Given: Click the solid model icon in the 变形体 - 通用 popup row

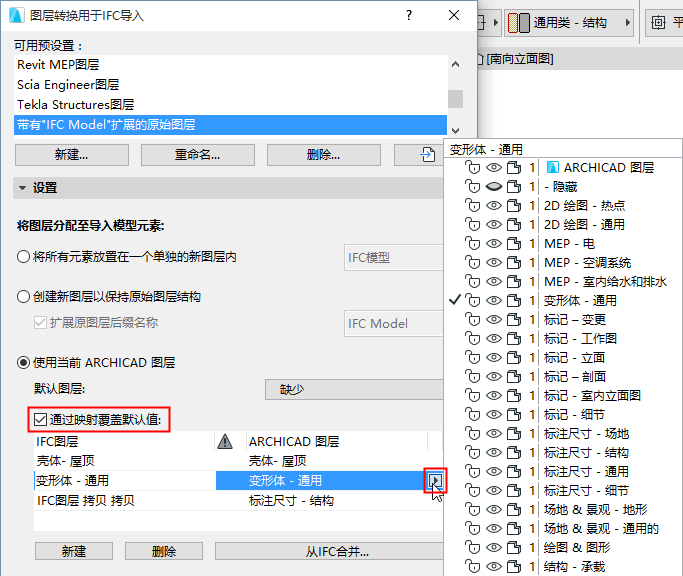Looking at the screenshot, I should pos(514,301).
